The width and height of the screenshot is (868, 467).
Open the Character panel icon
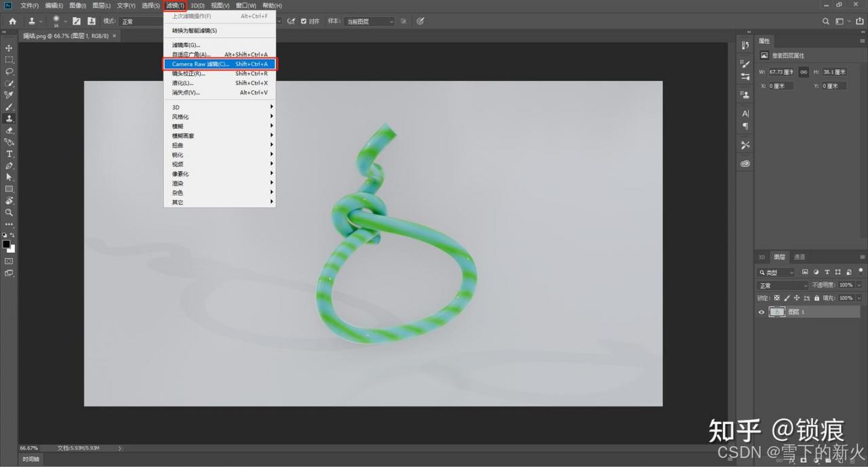(745, 113)
